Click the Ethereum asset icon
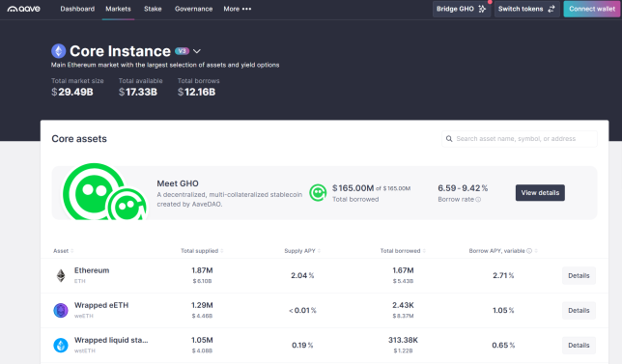 [x=61, y=275]
